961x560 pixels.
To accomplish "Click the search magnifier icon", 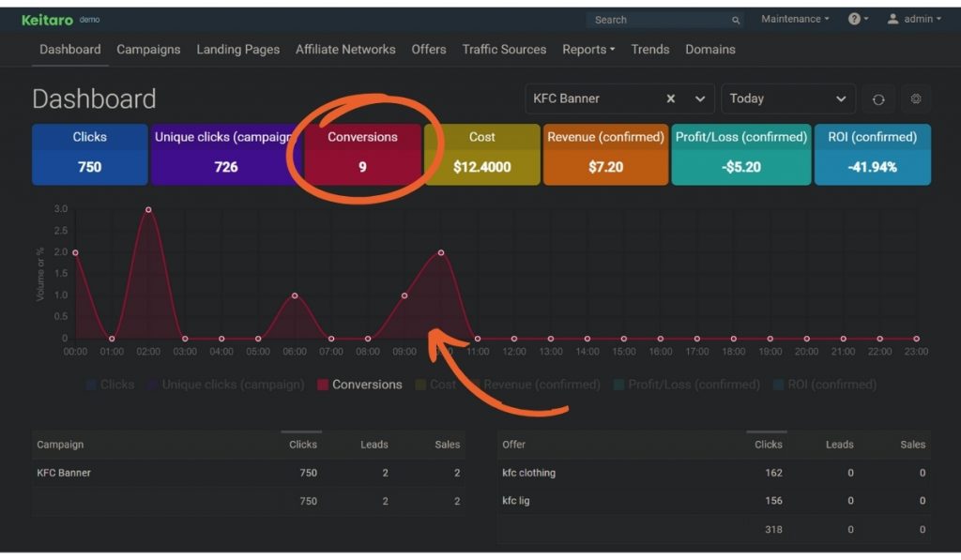I will point(736,20).
